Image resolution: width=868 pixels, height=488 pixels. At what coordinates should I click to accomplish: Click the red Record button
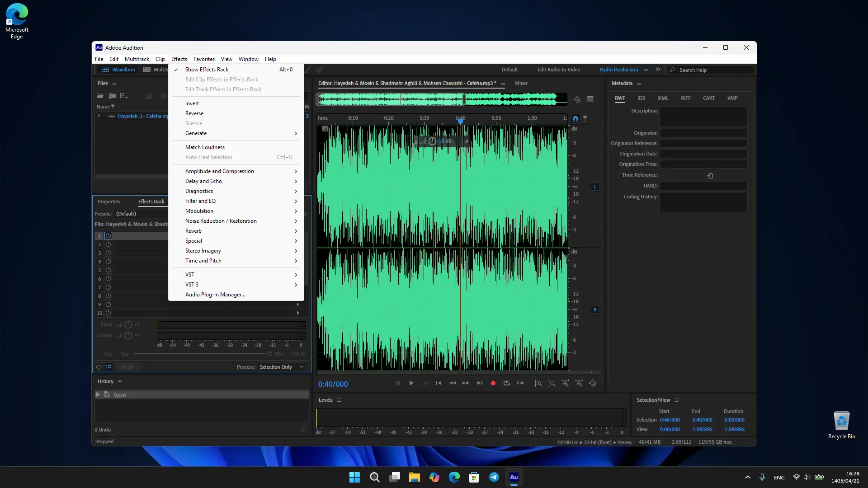[493, 383]
